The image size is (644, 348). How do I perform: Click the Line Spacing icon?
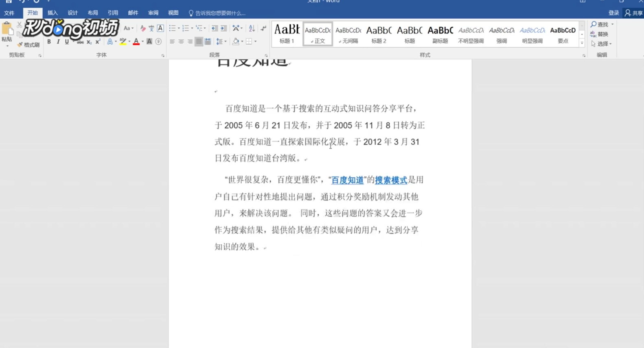pos(219,41)
